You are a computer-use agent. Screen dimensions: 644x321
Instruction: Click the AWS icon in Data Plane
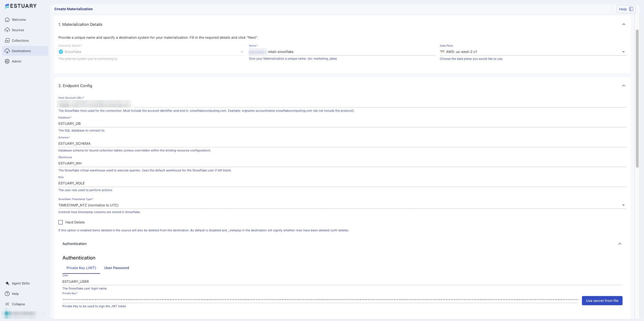click(x=442, y=51)
